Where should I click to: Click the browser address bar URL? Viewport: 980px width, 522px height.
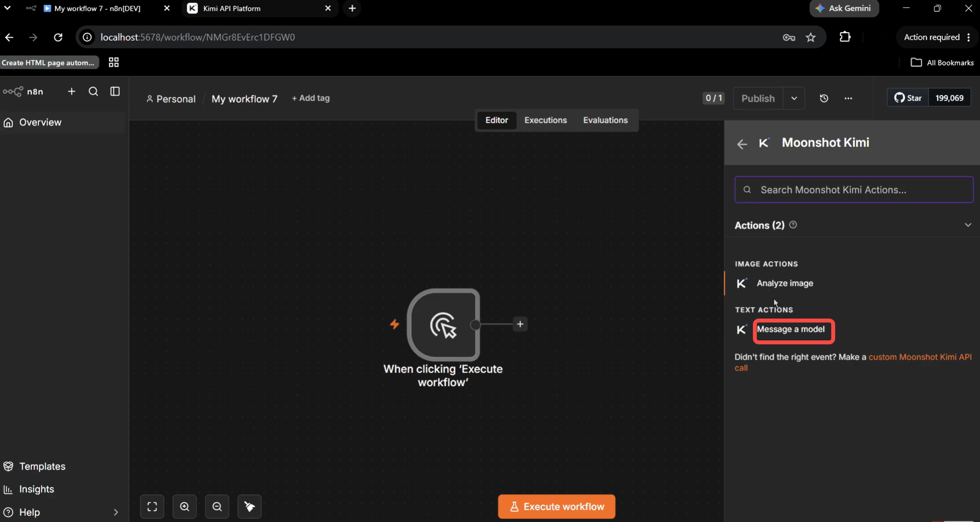198,37
